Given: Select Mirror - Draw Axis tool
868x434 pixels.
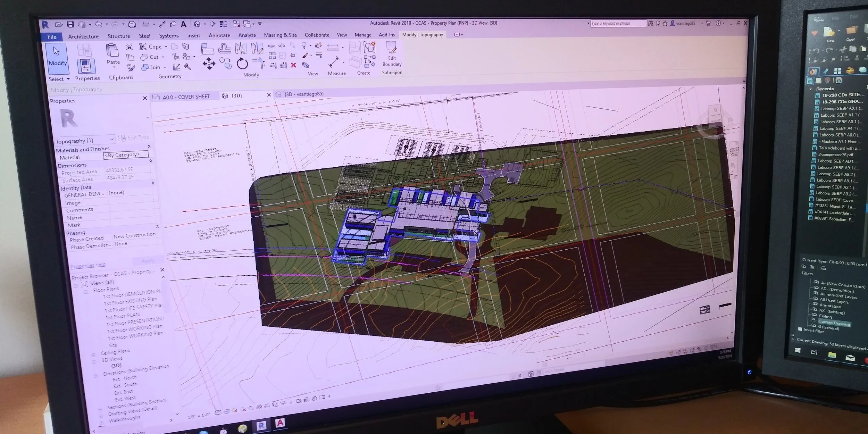Looking at the screenshot, I should [257, 48].
